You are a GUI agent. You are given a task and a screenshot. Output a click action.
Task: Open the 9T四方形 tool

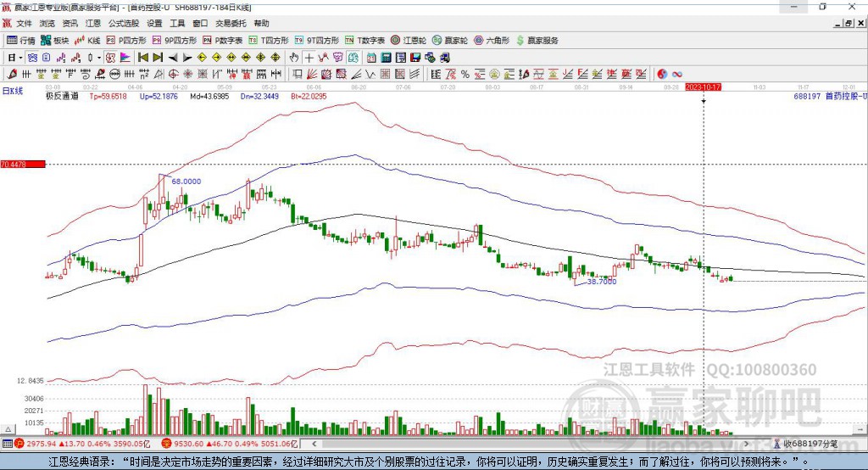317,41
